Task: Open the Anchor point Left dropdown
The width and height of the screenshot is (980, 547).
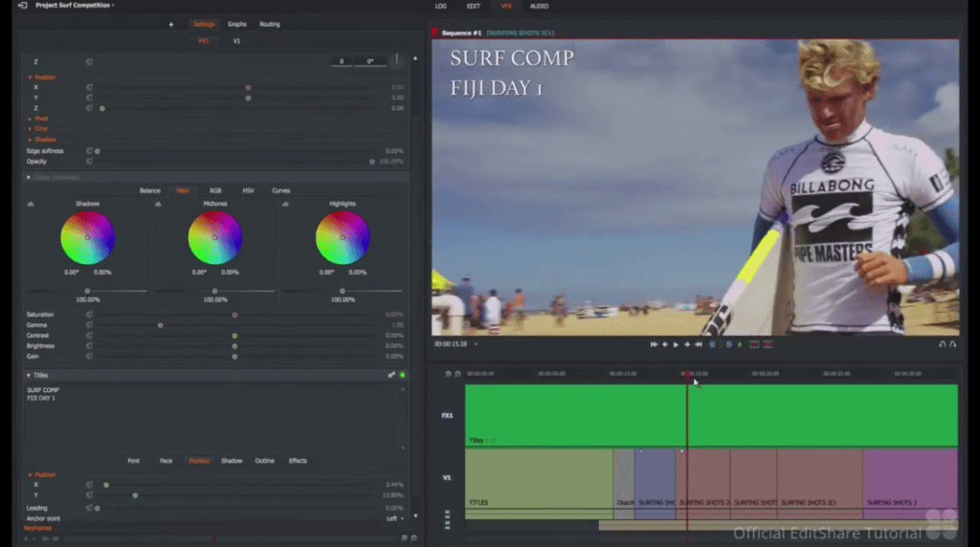Action: 393,518
